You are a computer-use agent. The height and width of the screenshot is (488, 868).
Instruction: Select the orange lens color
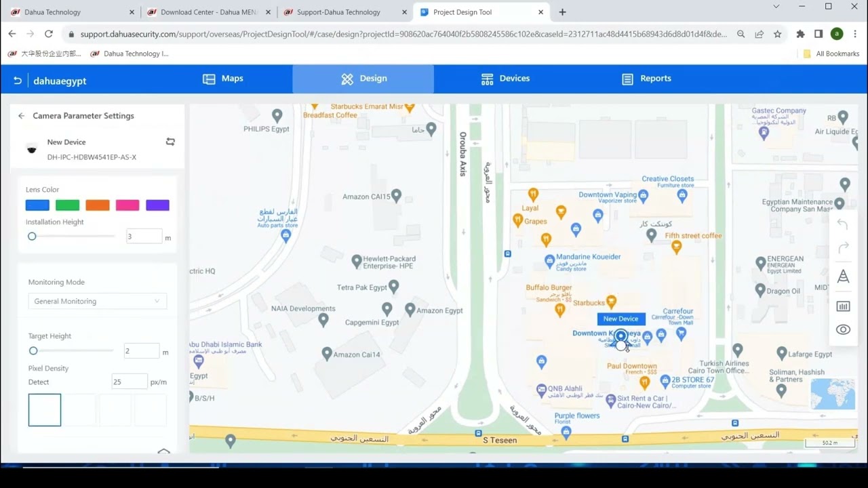coord(98,205)
